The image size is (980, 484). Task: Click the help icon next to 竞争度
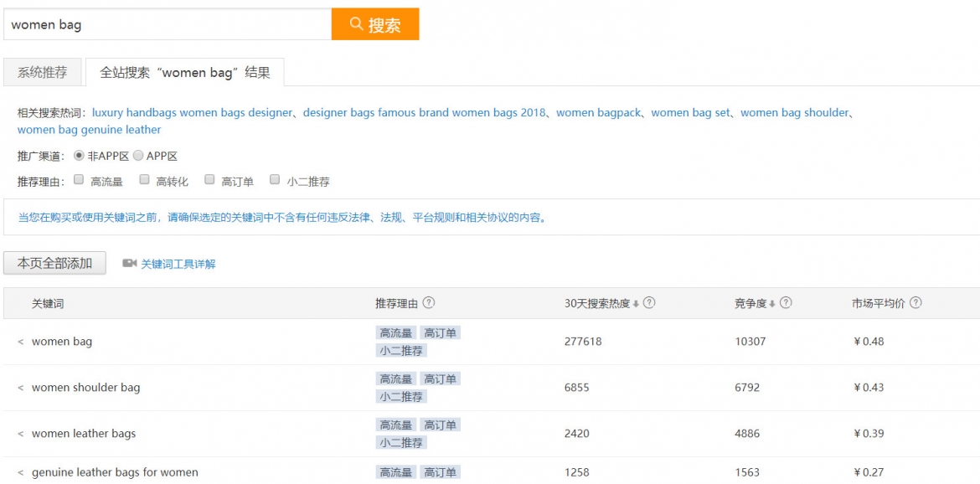[786, 303]
